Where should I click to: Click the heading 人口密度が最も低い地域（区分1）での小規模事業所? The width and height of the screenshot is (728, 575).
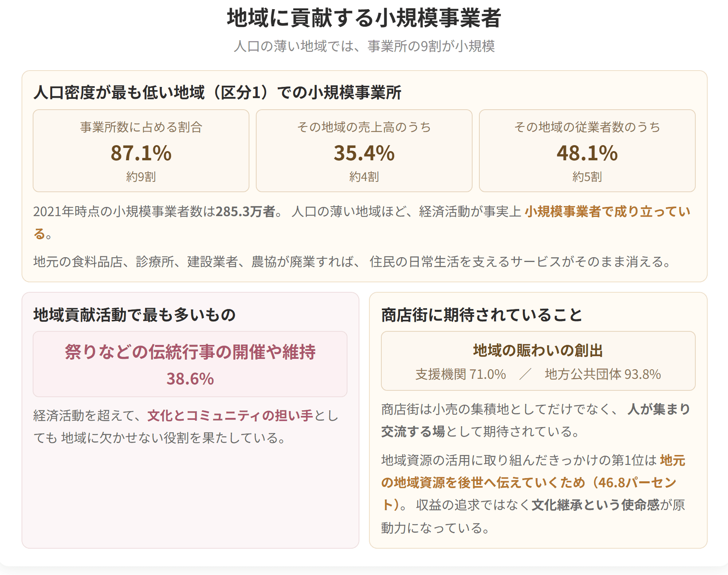coord(217,93)
